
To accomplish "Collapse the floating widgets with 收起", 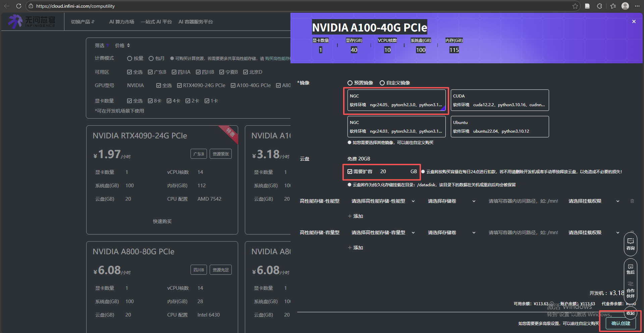I will (x=631, y=313).
